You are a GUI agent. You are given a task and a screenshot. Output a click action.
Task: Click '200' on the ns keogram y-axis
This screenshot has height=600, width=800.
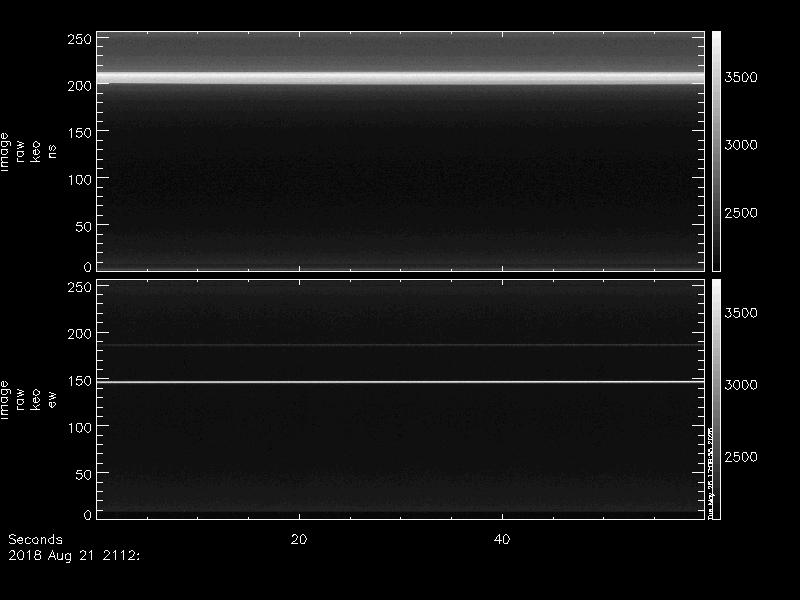point(80,86)
